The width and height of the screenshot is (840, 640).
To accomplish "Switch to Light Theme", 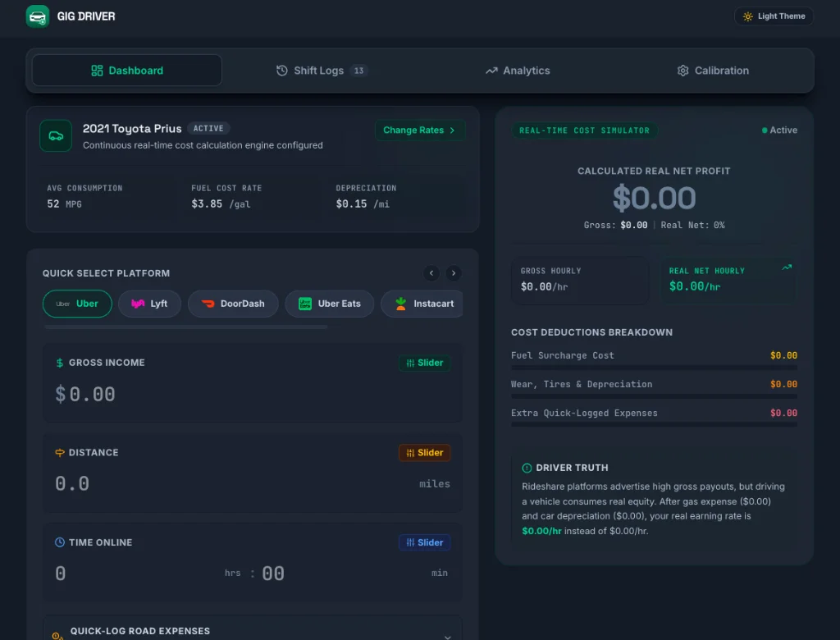I will (x=774, y=16).
